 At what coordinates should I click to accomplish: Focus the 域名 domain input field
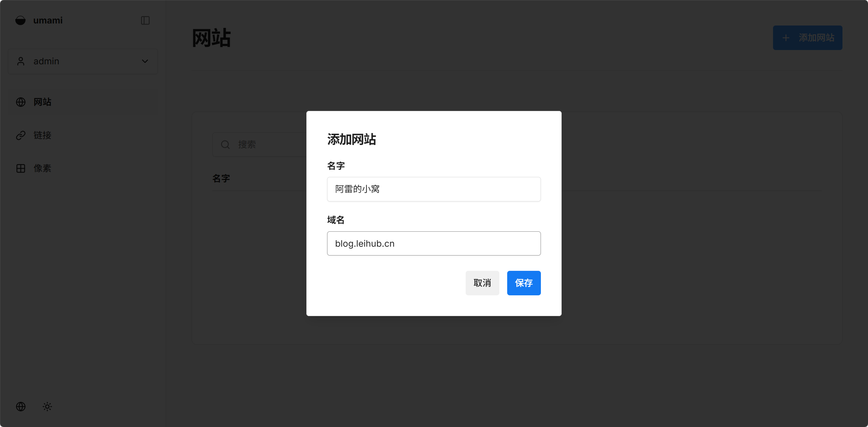(434, 244)
